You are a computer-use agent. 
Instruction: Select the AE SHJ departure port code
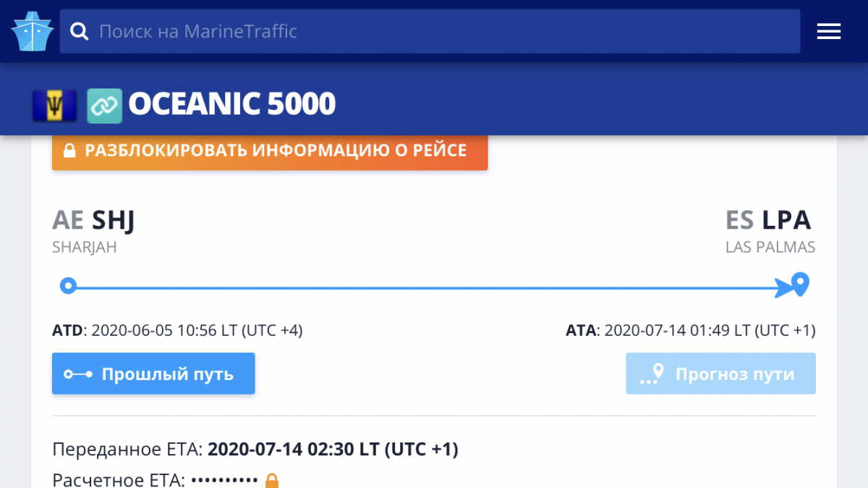coord(93,220)
